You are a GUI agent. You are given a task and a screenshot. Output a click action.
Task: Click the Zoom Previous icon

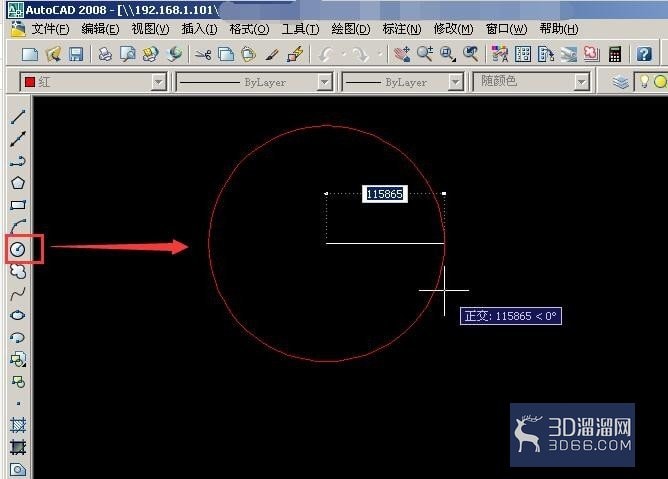pos(471,54)
